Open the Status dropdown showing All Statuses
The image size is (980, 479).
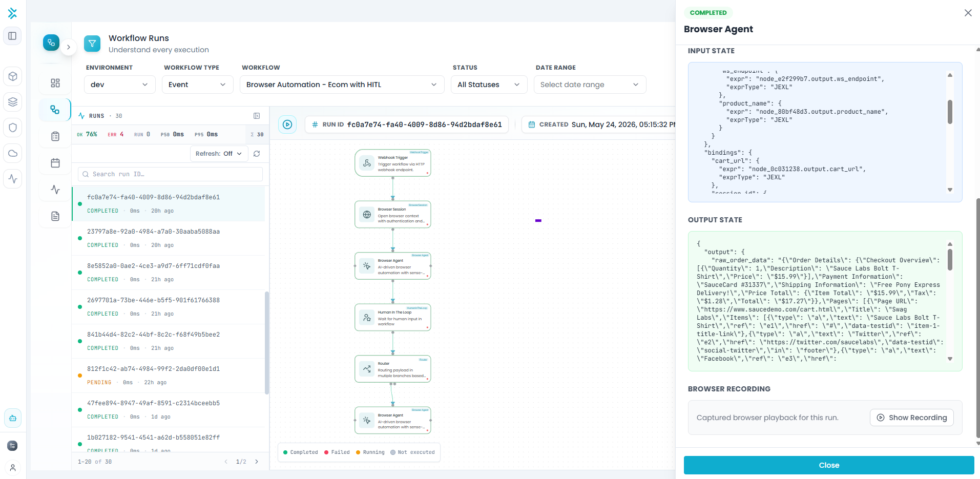(489, 85)
